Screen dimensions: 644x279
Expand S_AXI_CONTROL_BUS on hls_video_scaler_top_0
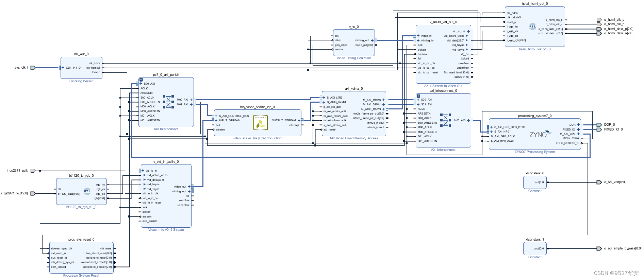point(216,116)
